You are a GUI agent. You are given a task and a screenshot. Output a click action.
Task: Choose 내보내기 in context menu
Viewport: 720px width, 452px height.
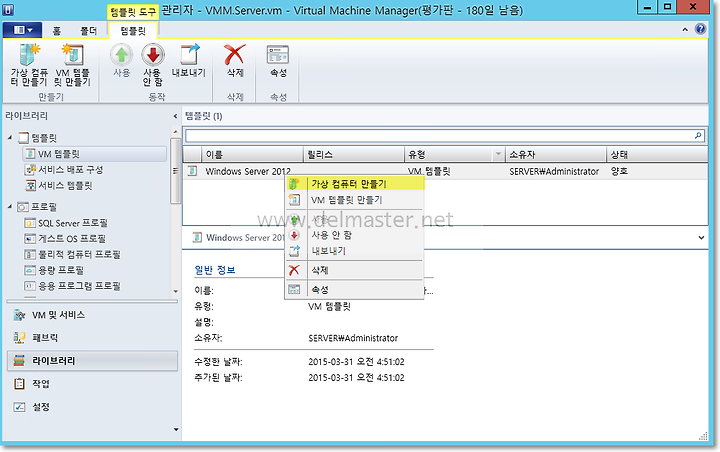pyautogui.click(x=354, y=251)
